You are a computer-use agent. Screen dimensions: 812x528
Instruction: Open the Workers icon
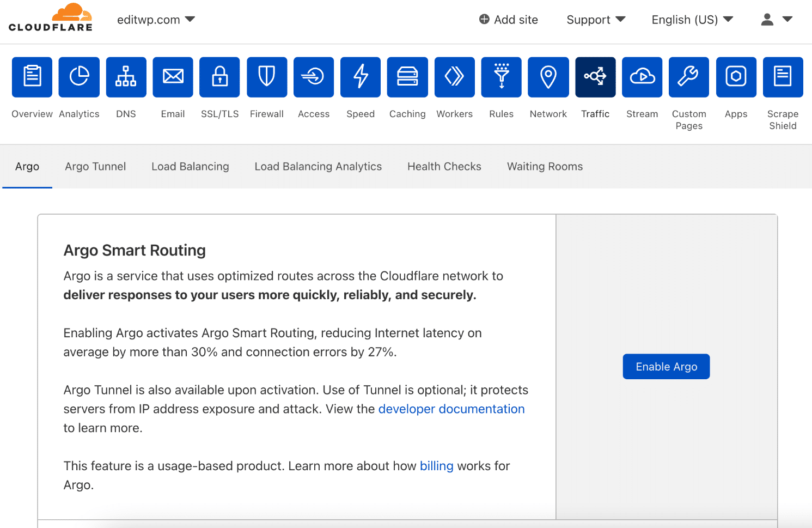click(x=454, y=77)
